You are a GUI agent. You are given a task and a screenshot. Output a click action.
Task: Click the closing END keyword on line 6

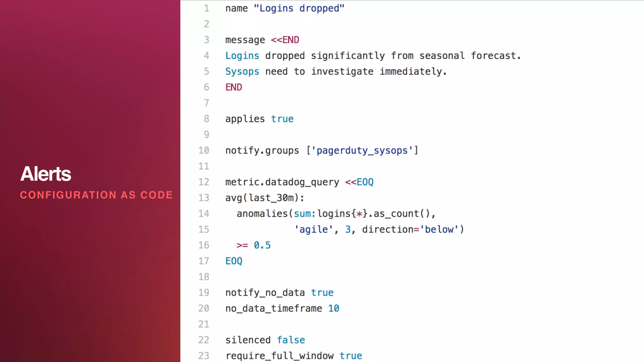[x=234, y=87]
